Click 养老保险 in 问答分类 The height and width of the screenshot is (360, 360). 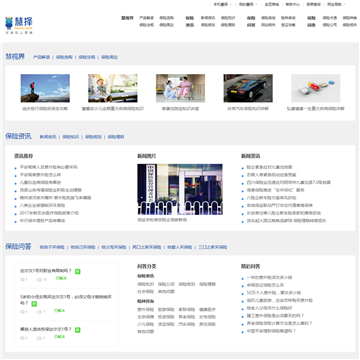tap(187, 317)
